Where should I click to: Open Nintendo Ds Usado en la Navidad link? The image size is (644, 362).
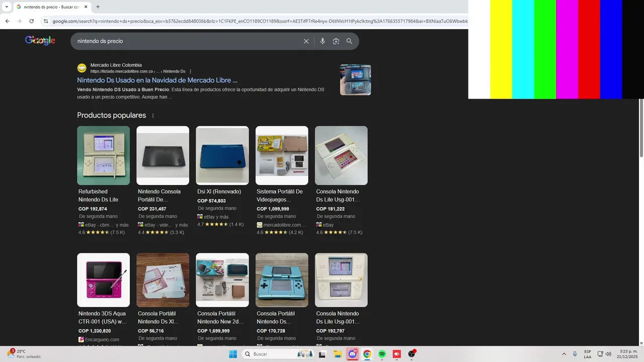pyautogui.click(x=157, y=80)
